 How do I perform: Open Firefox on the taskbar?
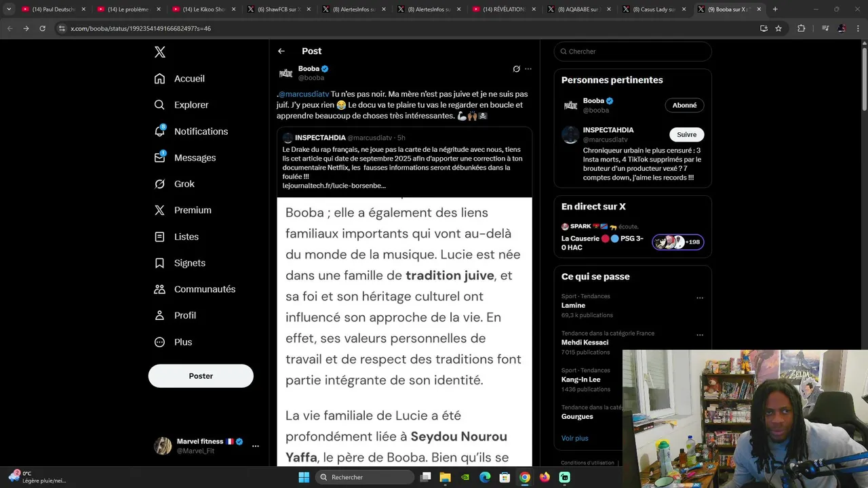coord(545,477)
